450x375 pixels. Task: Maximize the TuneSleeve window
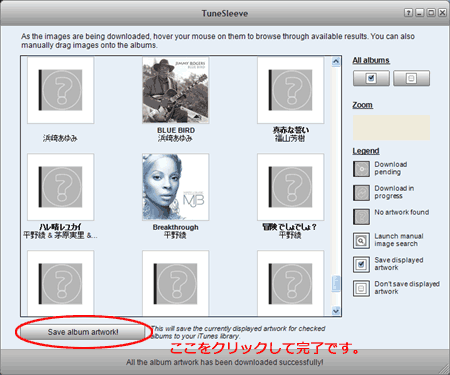point(431,13)
